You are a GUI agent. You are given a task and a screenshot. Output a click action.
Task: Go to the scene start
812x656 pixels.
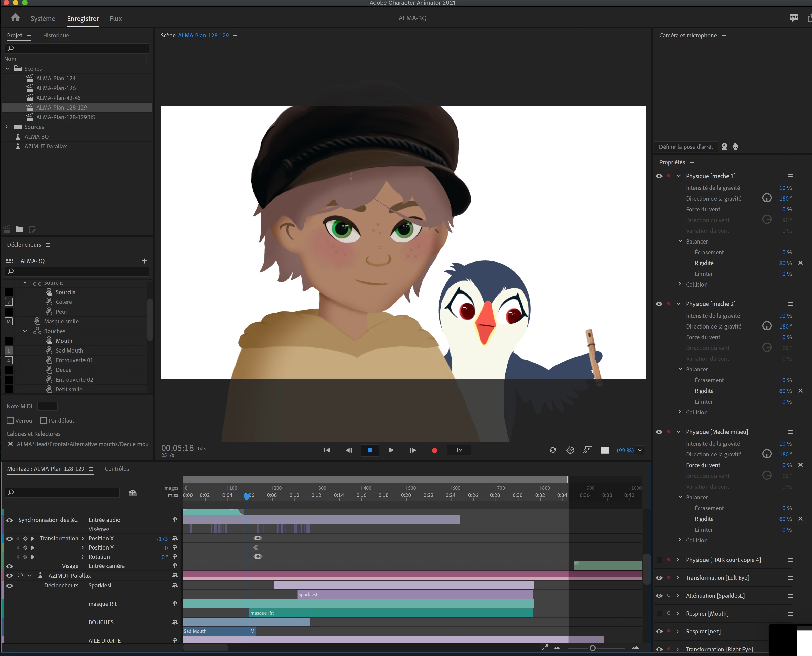pos(327,450)
